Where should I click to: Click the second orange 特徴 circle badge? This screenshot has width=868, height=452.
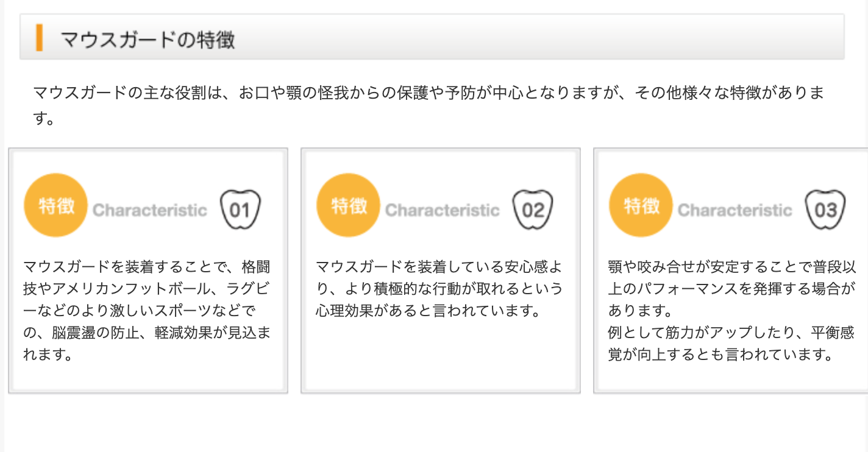(x=348, y=205)
